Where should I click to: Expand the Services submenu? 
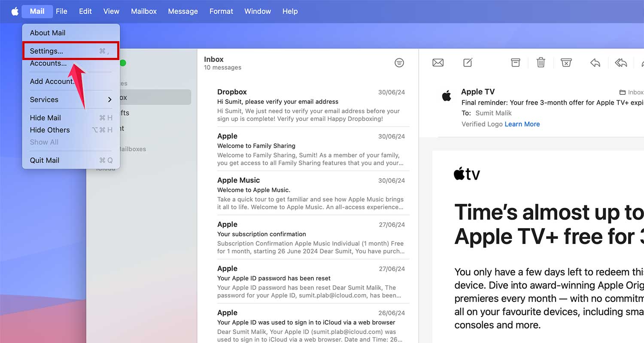(x=44, y=99)
